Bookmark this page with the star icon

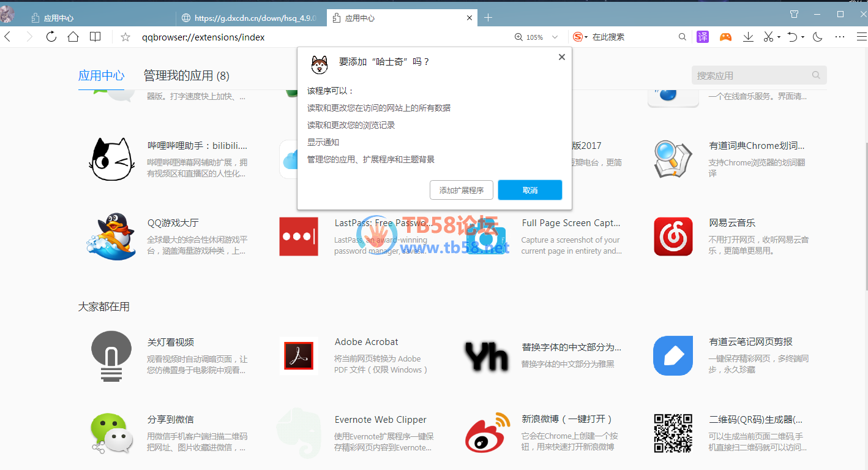point(125,37)
